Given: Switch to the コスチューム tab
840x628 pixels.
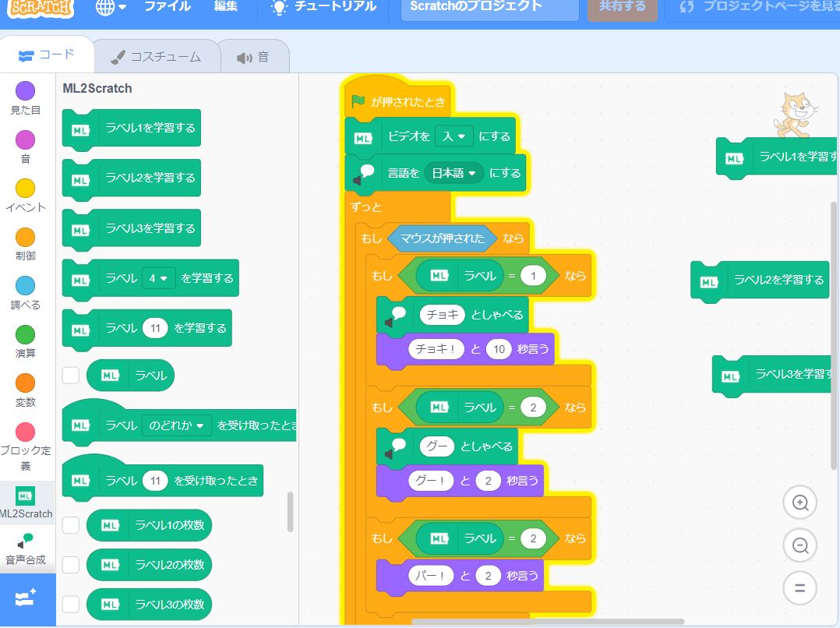Looking at the screenshot, I should [x=156, y=57].
